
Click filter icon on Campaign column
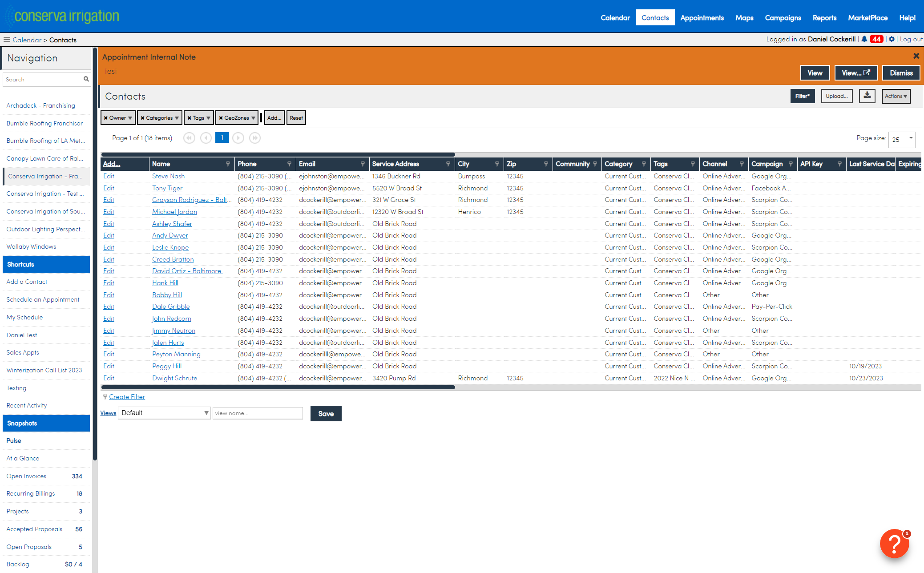pos(791,164)
